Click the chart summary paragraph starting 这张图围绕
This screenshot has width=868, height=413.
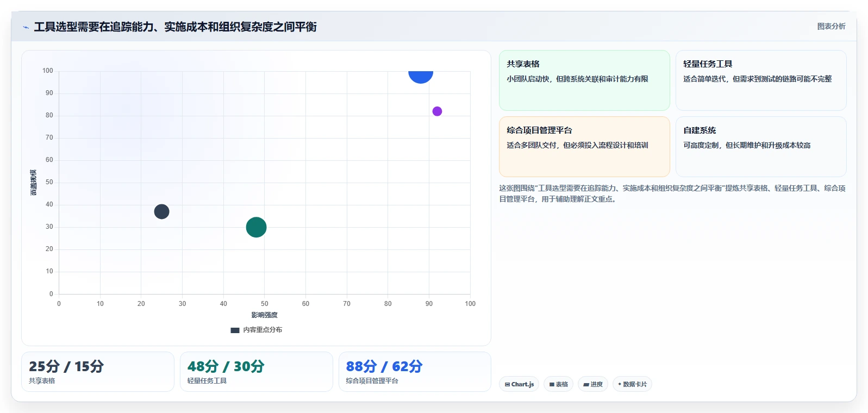point(672,193)
